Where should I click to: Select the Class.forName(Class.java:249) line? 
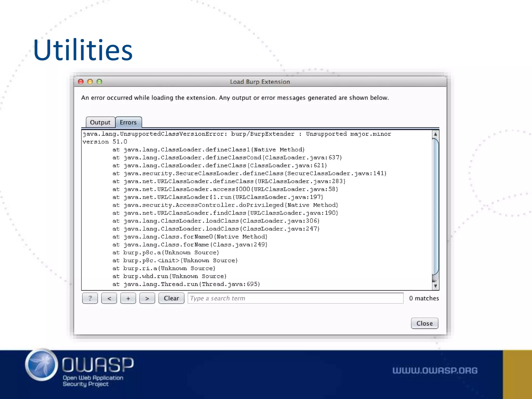tap(190, 245)
